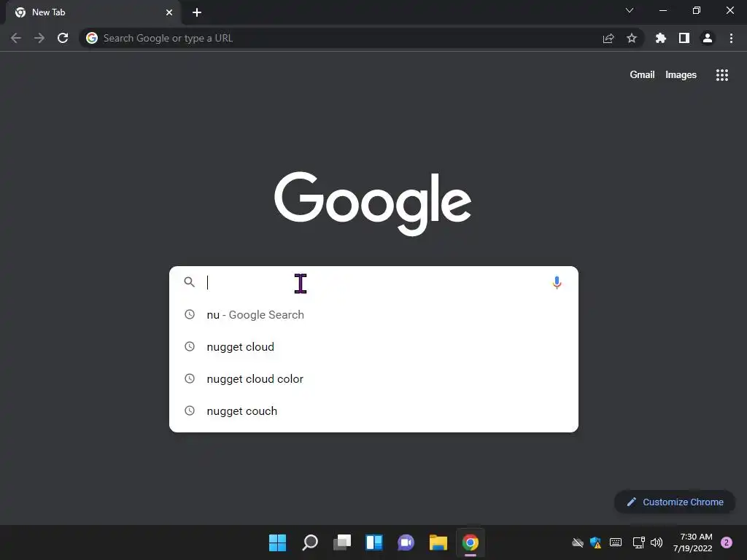Open the Widgets taskbar icon
Viewport: 747px width, 560px height.
[x=374, y=542]
